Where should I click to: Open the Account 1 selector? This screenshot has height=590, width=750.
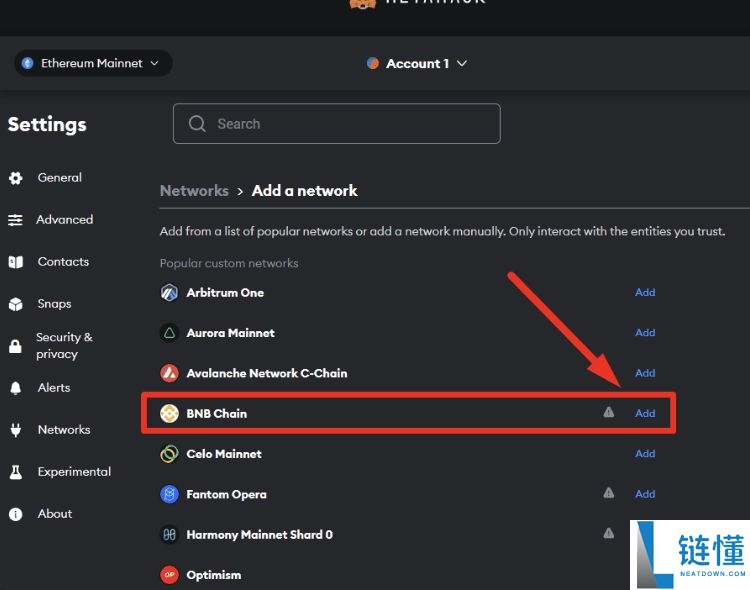pos(417,63)
